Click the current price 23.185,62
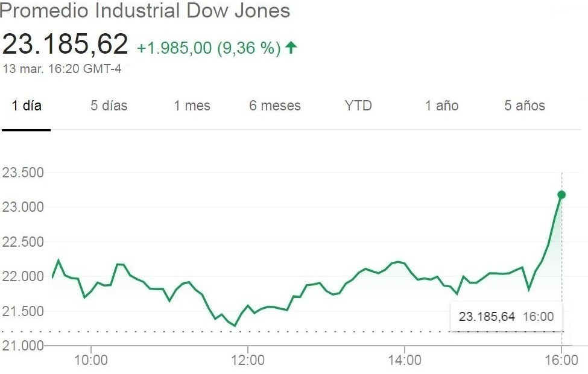 click(x=65, y=45)
